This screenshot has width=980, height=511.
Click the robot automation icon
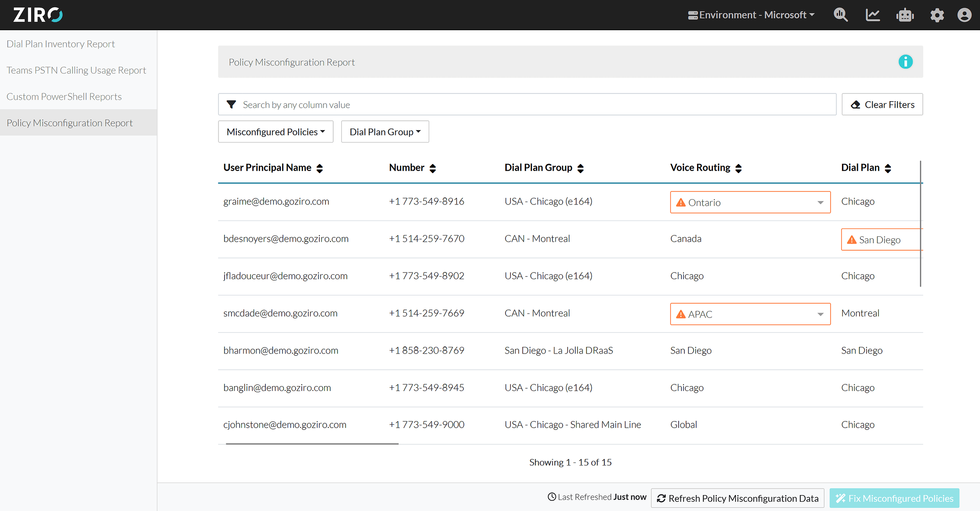tap(905, 15)
